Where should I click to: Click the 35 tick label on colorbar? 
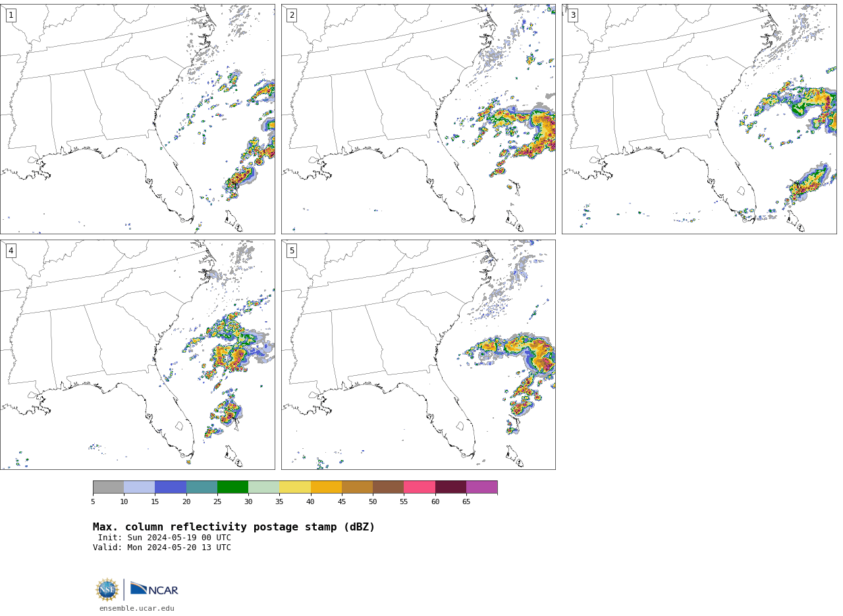(x=279, y=502)
